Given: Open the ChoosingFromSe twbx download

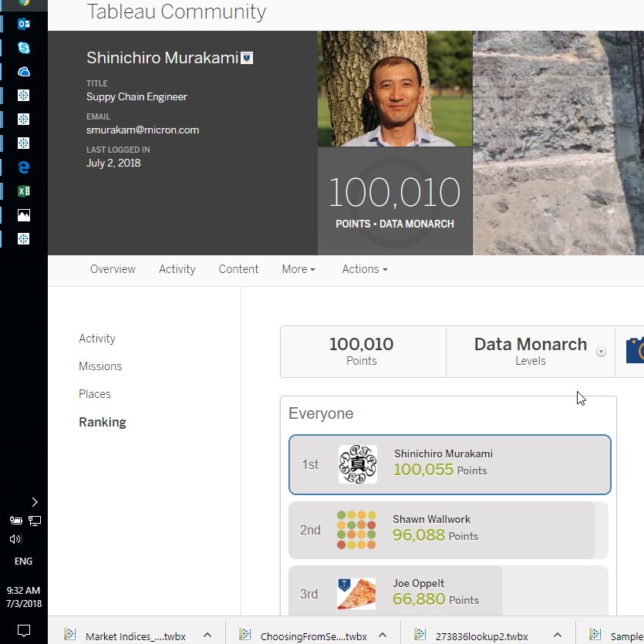Looking at the screenshot, I should tap(313, 636).
